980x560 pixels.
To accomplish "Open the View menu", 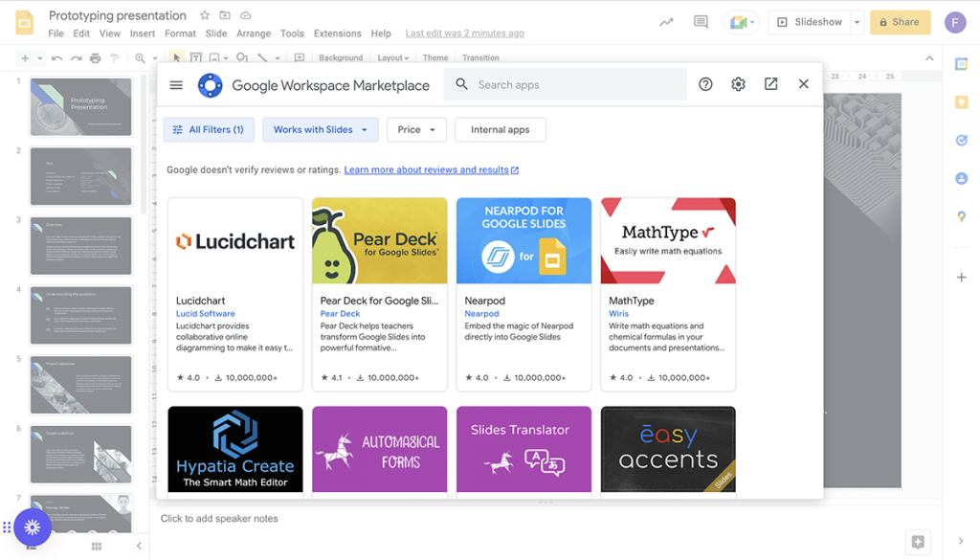I will pos(109,34).
